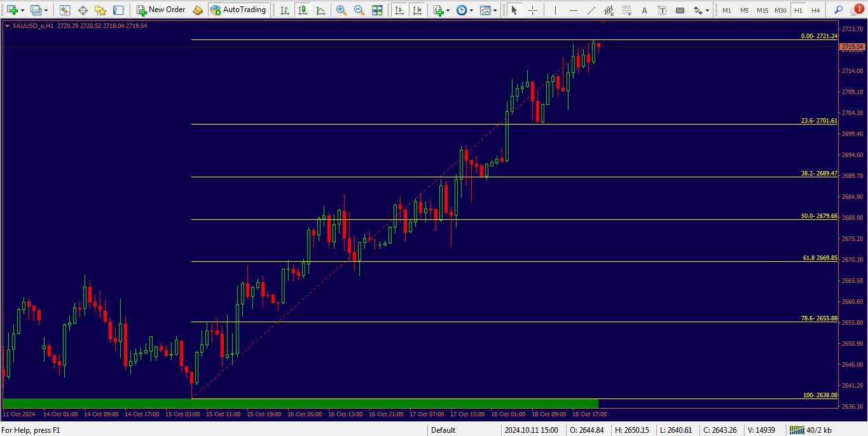The image size is (868, 436).
Task: Enable chart auto scroll
Action: coord(399,10)
